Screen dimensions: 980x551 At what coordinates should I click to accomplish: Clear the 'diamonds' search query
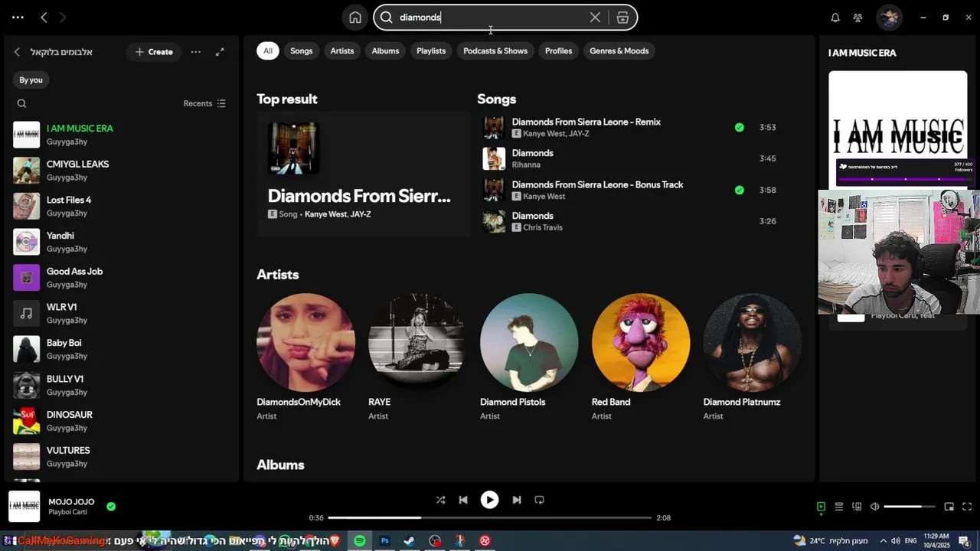[x=595, y=18]
